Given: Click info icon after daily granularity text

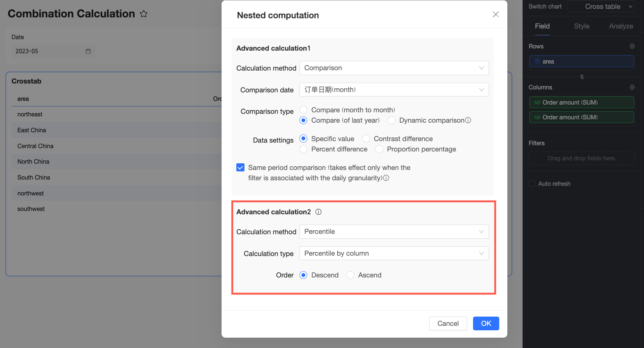Looking at the screenshot, I should [x=386, y=178].
